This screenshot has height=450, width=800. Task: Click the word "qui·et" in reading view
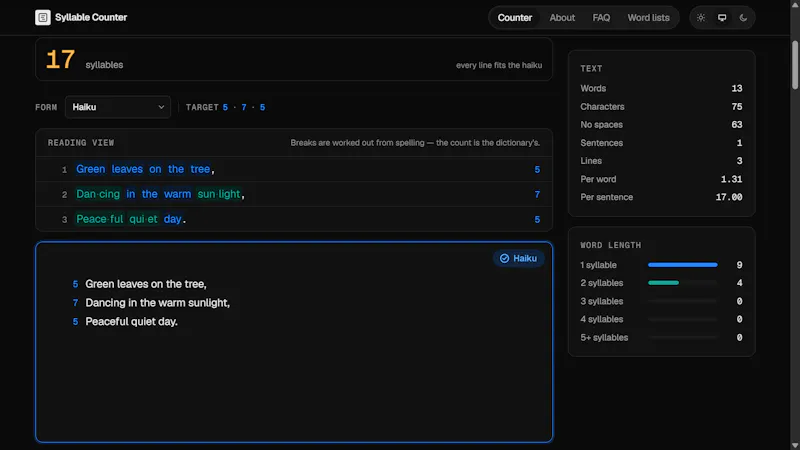tap(143, 219)
